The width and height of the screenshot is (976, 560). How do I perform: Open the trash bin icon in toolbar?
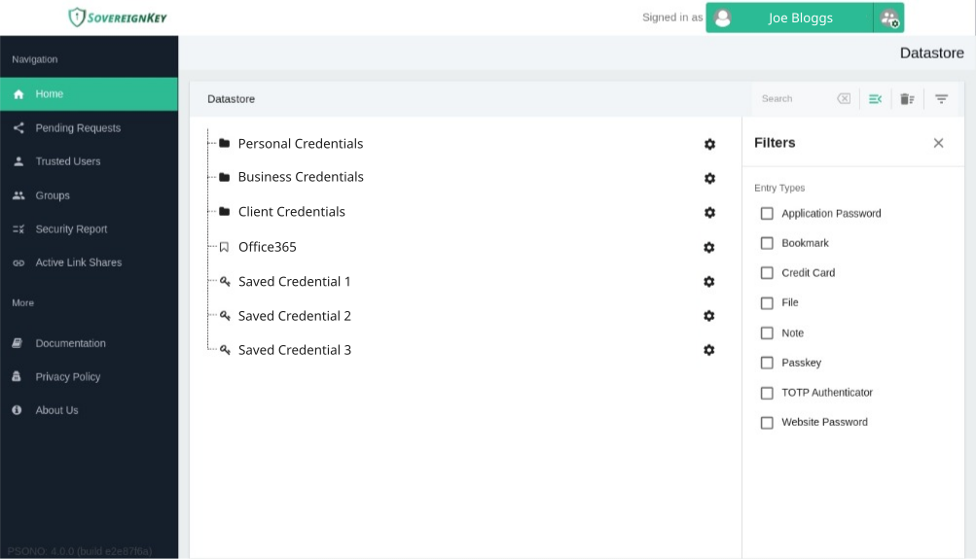pos(907,99)
